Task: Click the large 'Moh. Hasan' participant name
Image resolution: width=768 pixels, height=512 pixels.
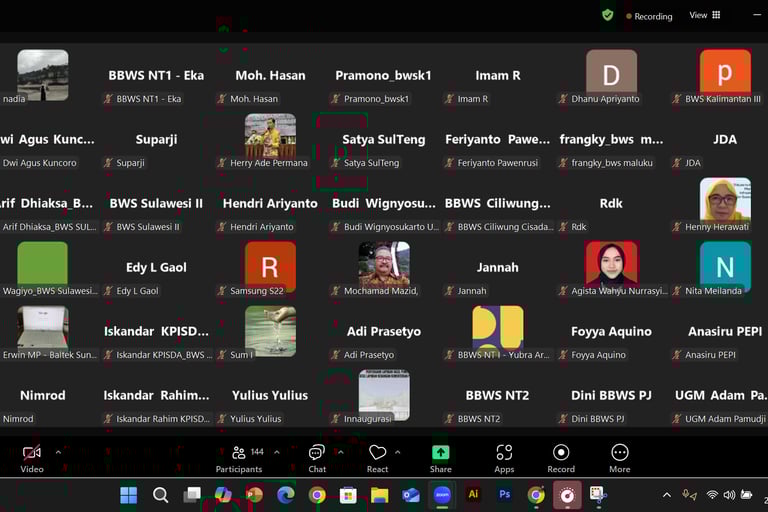Action: [270, 75]
